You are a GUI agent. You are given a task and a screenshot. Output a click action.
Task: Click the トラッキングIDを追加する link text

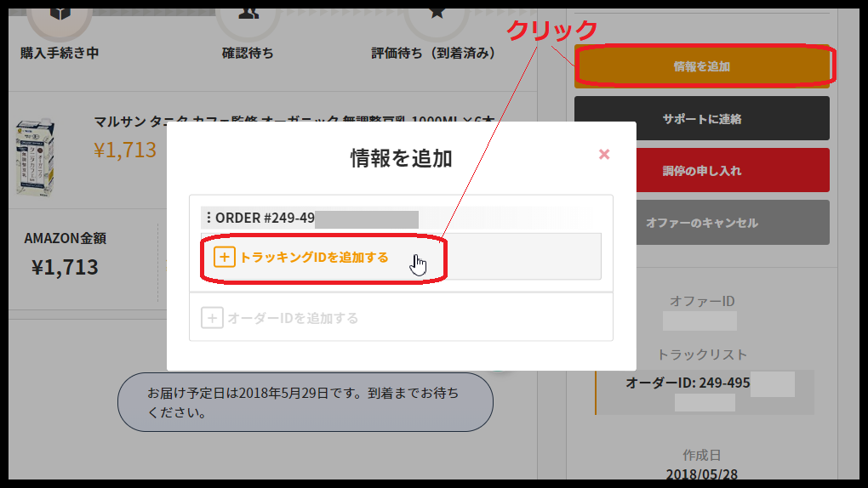click(x=314, y=257)
